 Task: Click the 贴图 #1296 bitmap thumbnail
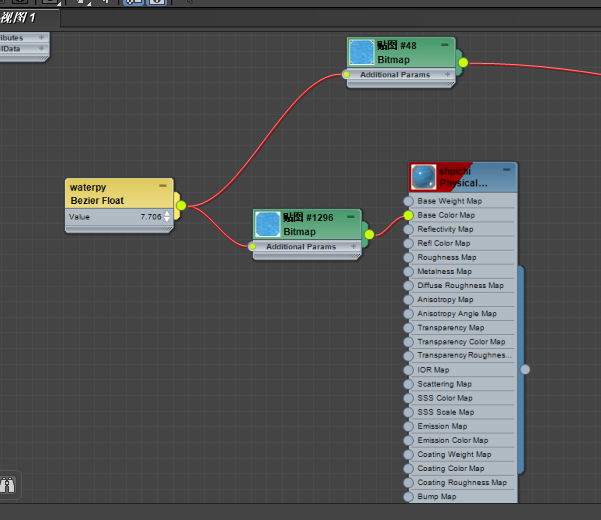coord(268,224)
